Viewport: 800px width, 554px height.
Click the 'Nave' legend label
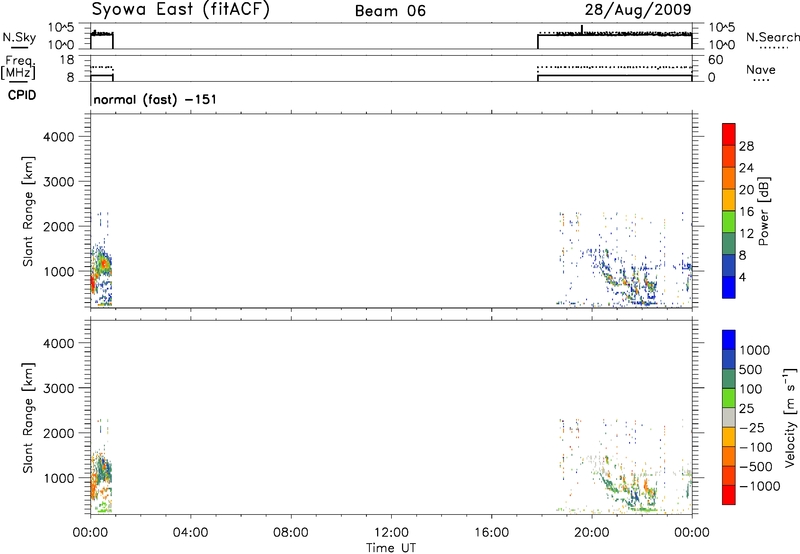[761, 69]
